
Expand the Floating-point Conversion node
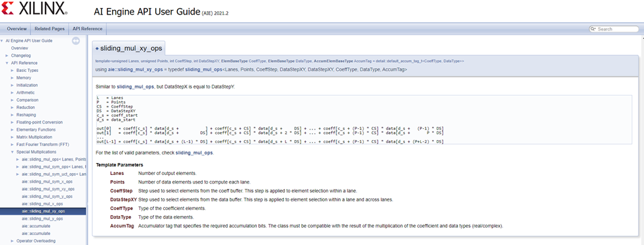[x=13, y=122]
